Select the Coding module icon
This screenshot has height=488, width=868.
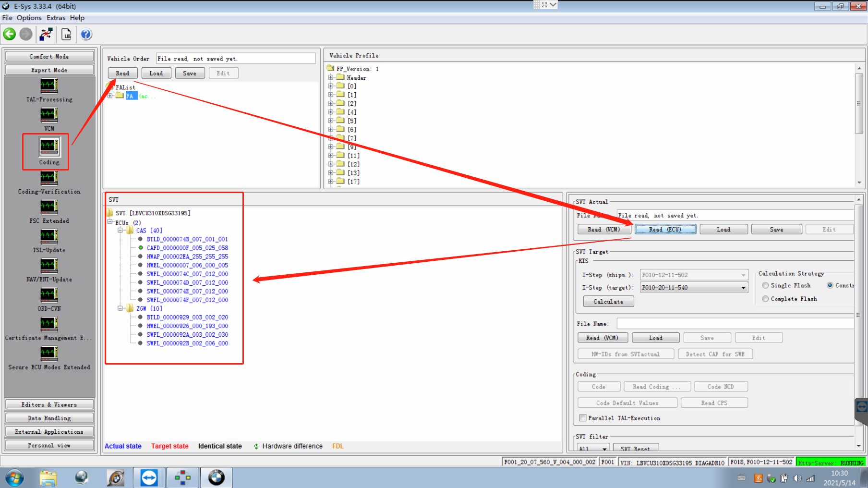coord(49,146)
